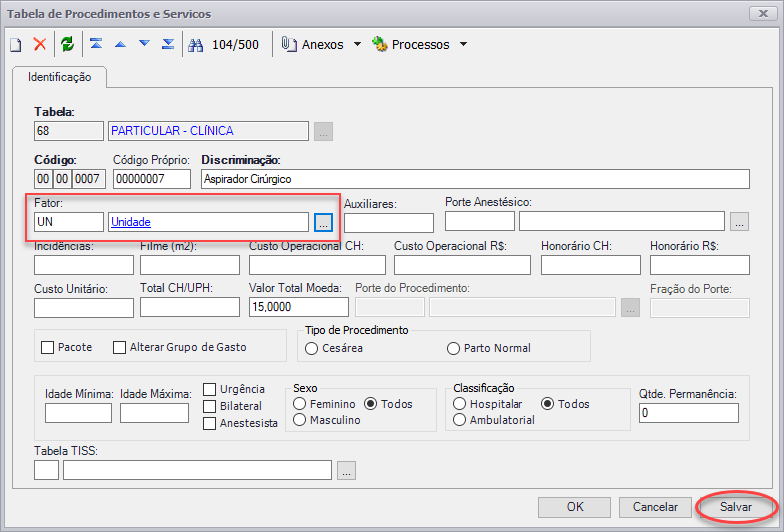Screen dimensions: 784x532
Task: Enable the Pacote checkbox
Action: [48, 348]
